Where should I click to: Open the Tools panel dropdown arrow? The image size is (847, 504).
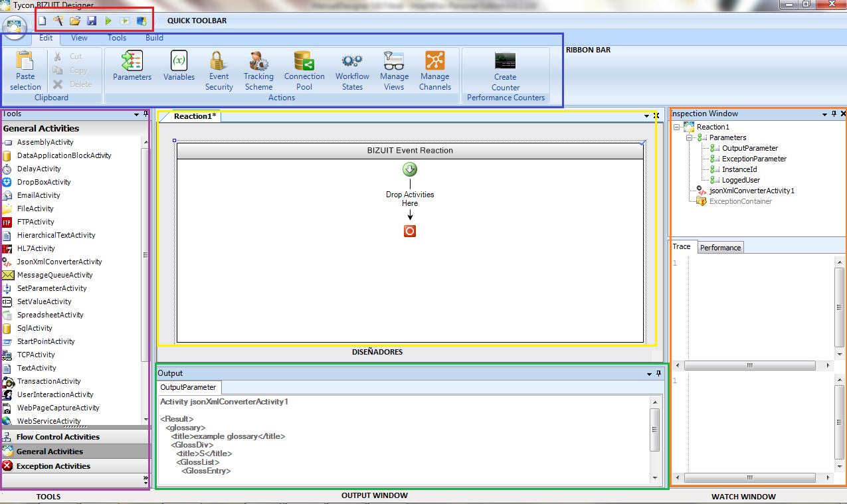click(x=136, y=114)
